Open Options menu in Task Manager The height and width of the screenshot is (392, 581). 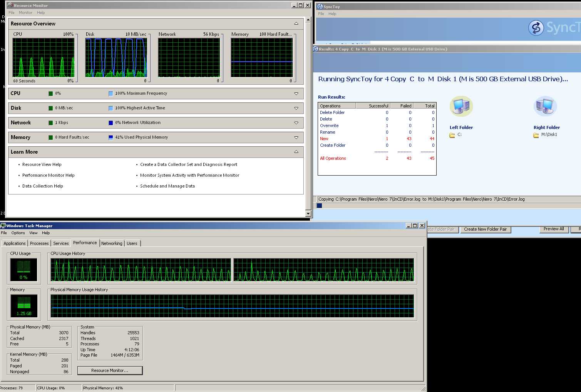click(x=18, y=233)
